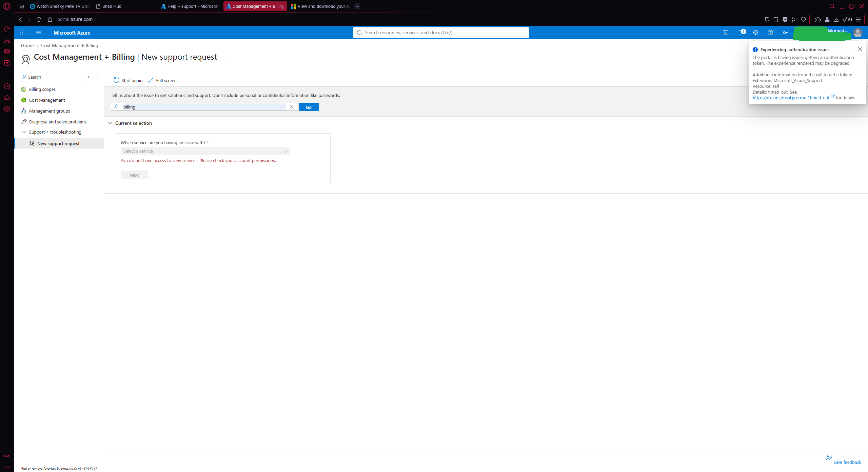Dismiss the authentication issues notification

860,49
